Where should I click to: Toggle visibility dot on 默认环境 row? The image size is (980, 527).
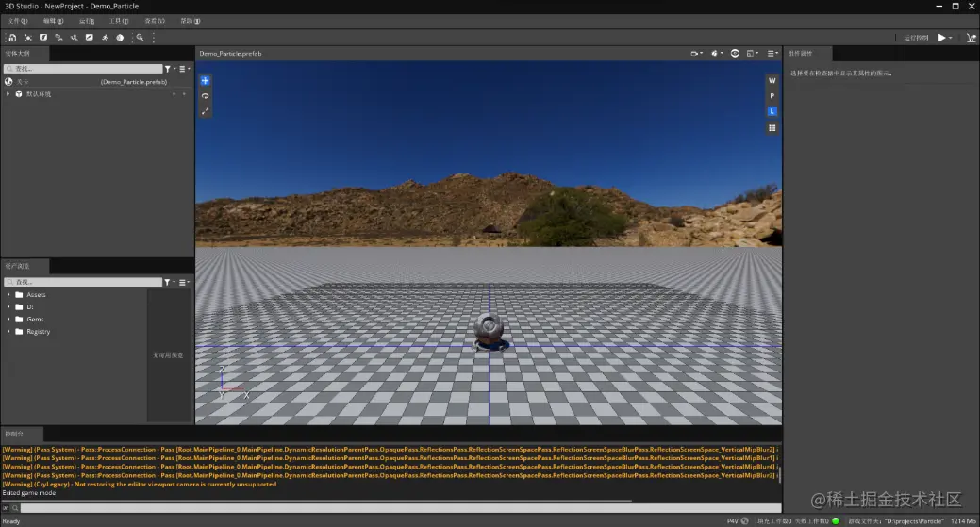coord(174,93)
